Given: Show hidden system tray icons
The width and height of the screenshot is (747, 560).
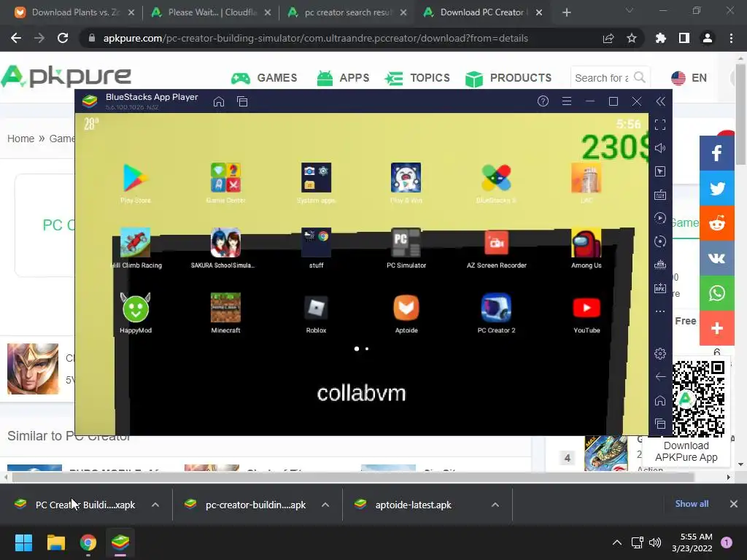Looking at the screenshot, I should coord(617,542).
